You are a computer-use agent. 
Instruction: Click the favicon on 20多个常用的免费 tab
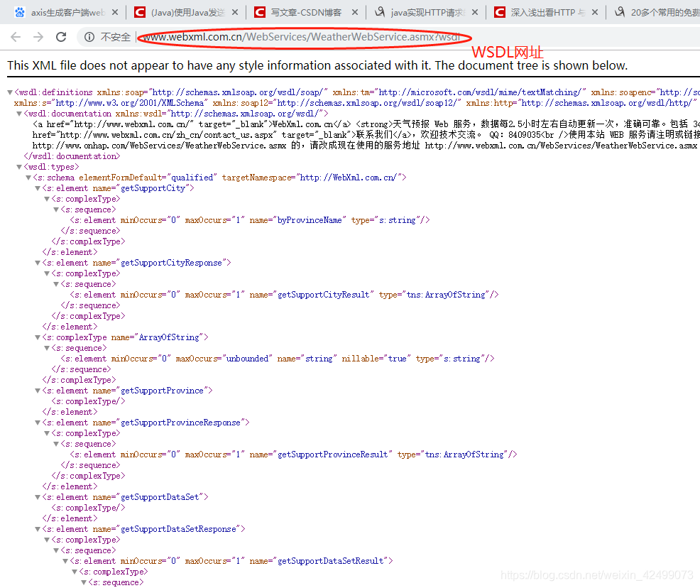point(620,13)
